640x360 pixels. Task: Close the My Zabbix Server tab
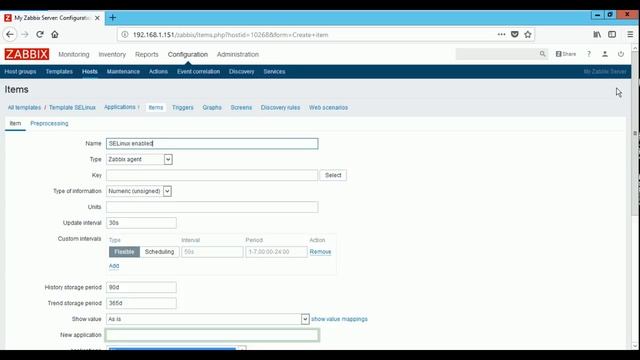pos(97,18)
